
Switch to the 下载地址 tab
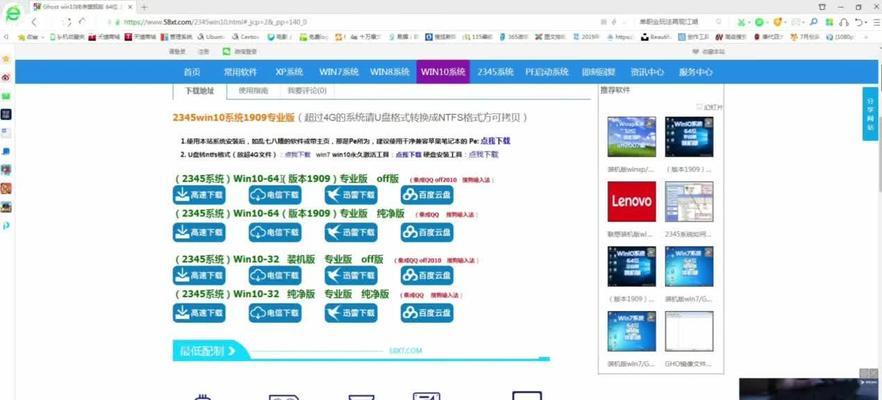[200, 91]
